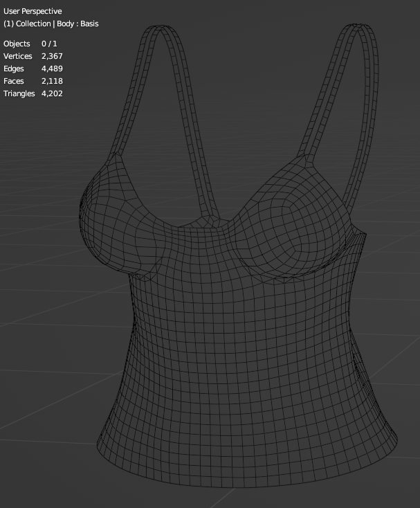Click the 'Faces' statistics label
This screenshot has width=420, height=508.
(x=14, y=81)
